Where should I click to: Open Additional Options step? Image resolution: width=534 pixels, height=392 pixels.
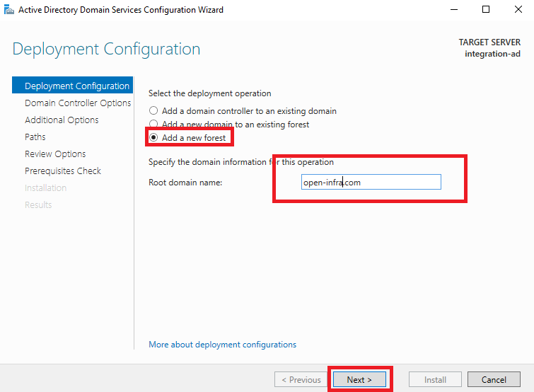pyautogui.click(x=62, y=120)
